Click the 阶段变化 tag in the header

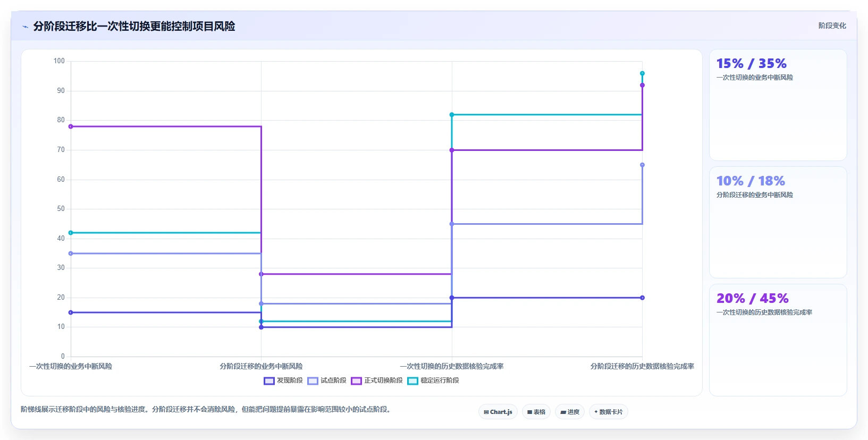pos(832,26)
